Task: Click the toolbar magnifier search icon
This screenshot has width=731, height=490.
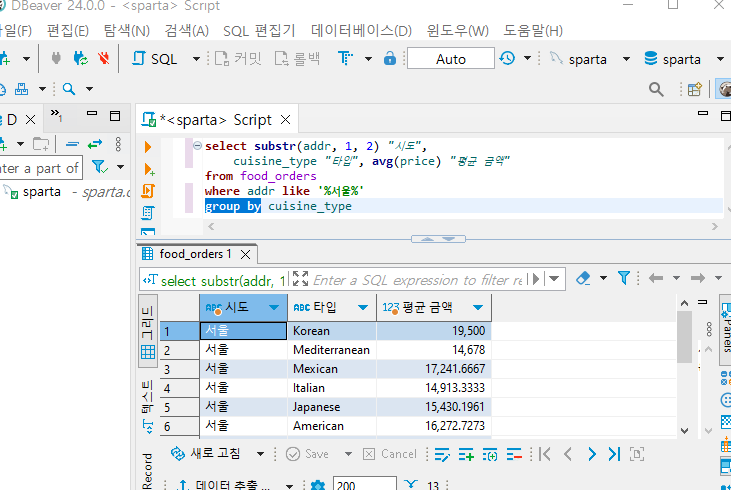Action: (69, 89)
